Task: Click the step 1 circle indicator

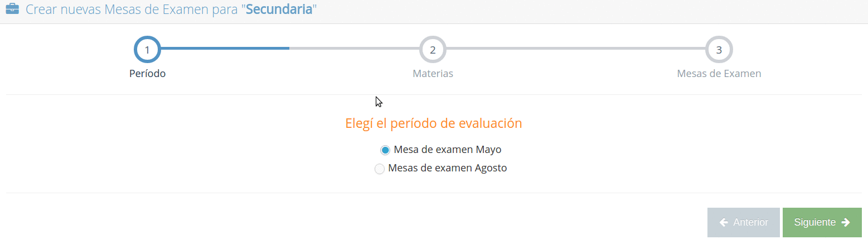Action: pos(147,50)
